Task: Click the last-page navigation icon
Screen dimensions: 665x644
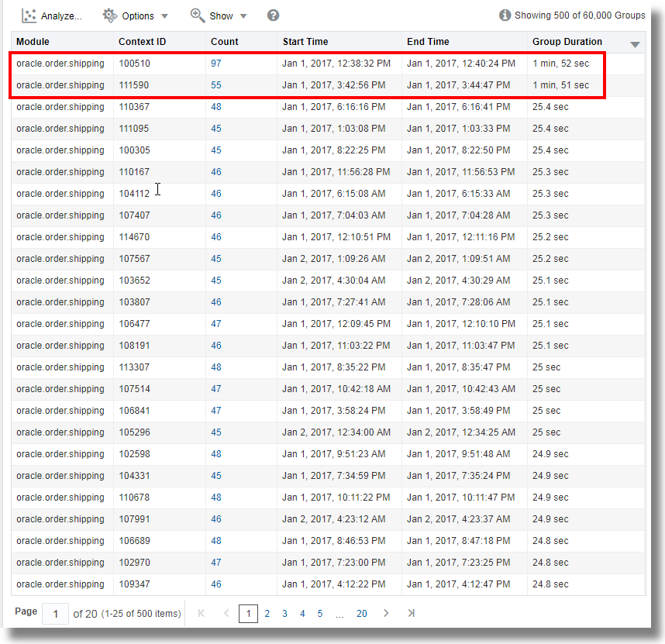Action: [x=411, y=613]
